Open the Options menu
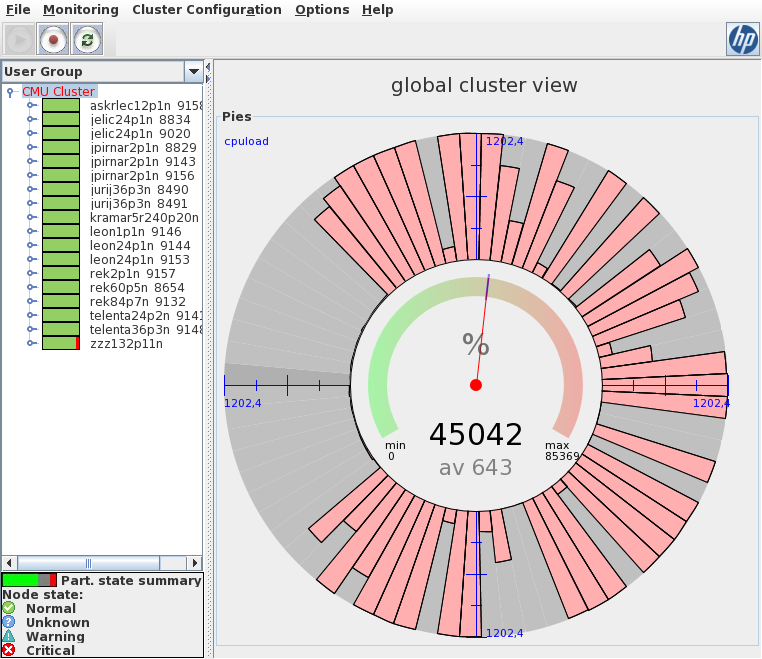 [322, 10]
